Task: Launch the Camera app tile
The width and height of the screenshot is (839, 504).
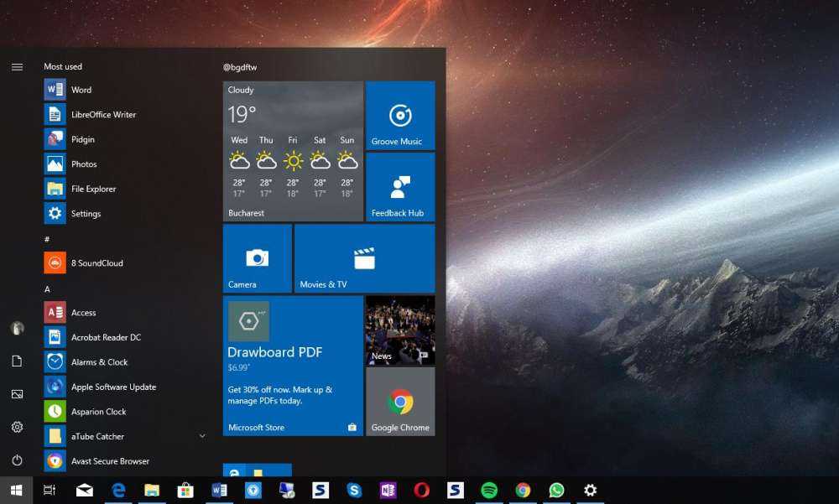Action: (x=256, y=258)
